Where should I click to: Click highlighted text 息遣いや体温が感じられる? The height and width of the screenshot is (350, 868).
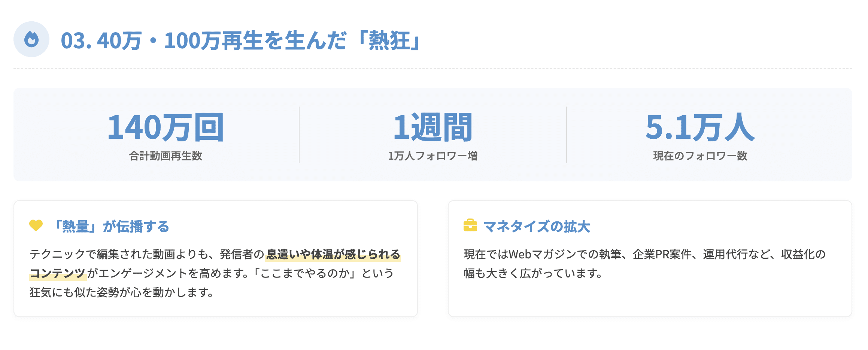click(333, 254)
